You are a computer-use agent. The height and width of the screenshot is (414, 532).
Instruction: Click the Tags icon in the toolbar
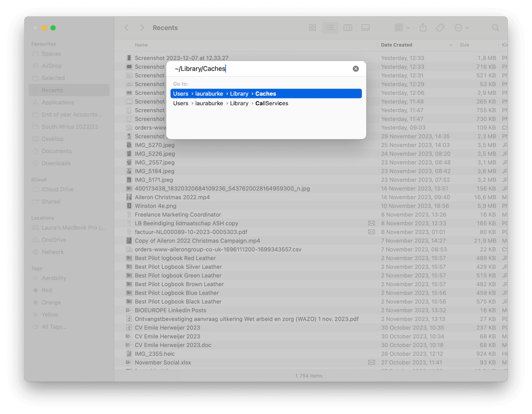[440, 27]
